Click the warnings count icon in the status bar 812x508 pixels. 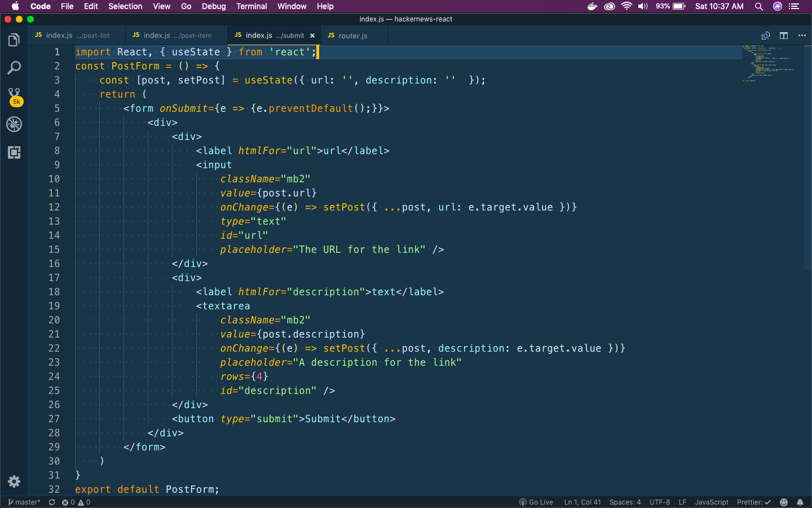pyautogui.click(x=84, y=502)
